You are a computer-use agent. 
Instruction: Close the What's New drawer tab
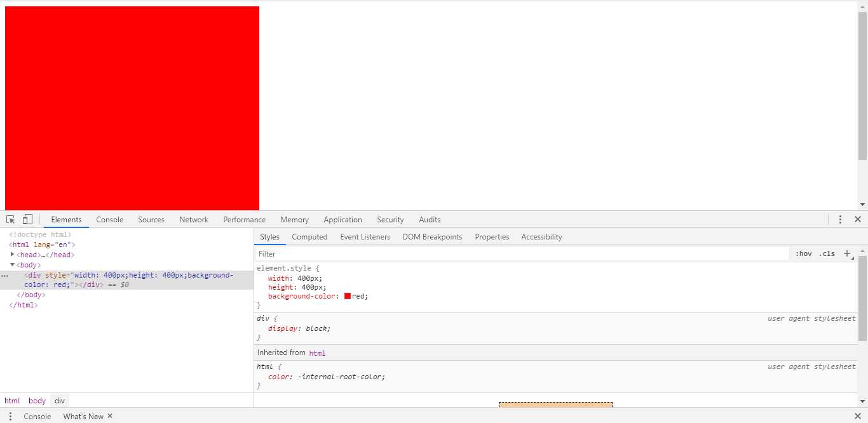[110, 416]
